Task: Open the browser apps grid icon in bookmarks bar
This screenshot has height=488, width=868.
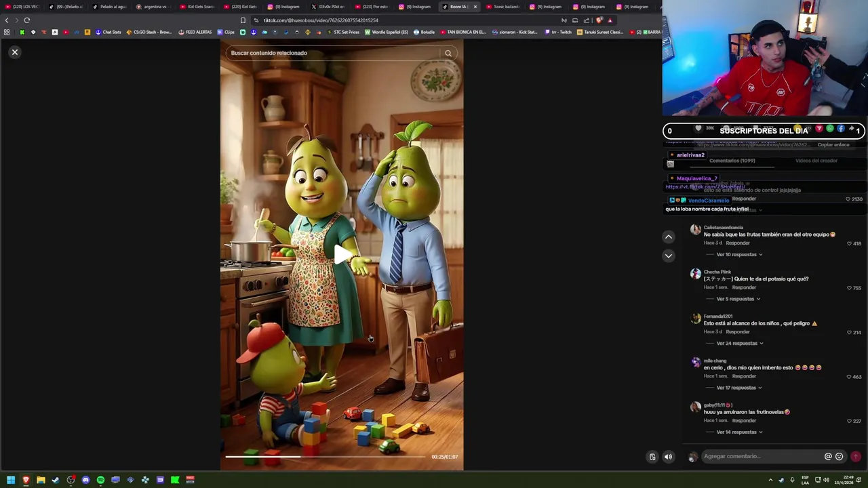Action: [7, 32]
